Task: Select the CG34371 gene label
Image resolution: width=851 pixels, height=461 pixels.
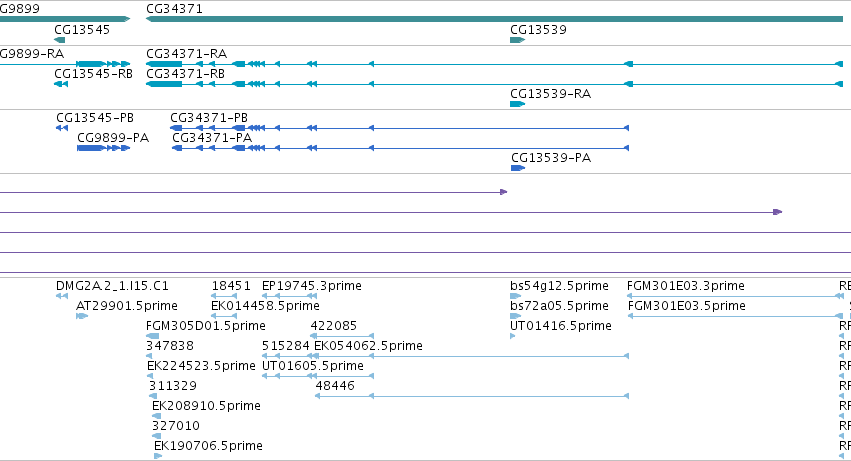Action: point(174,9)
